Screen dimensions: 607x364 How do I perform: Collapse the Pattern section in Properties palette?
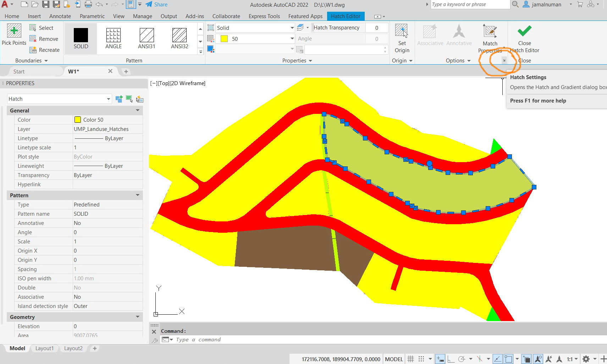(x=137, y=195)
